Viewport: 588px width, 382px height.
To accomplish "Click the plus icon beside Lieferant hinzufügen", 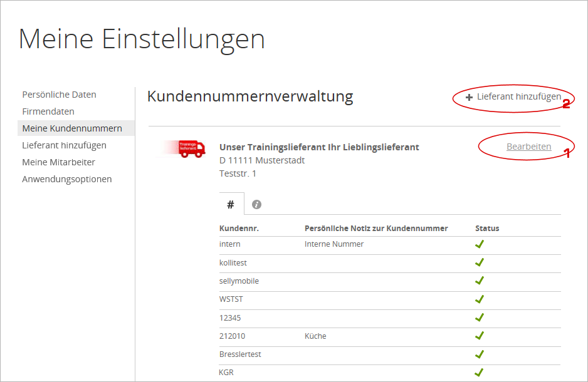I will [469, 98].
